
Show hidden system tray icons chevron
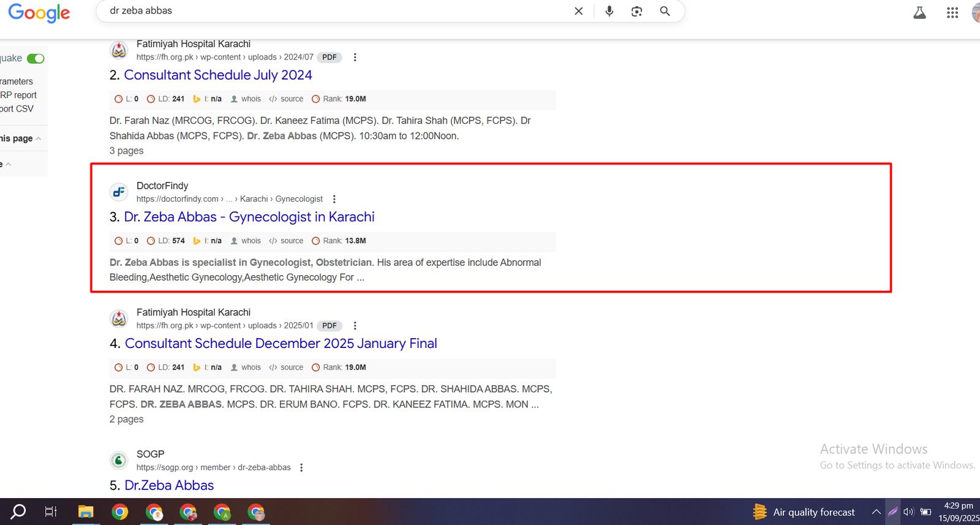[x=876, y=512]
